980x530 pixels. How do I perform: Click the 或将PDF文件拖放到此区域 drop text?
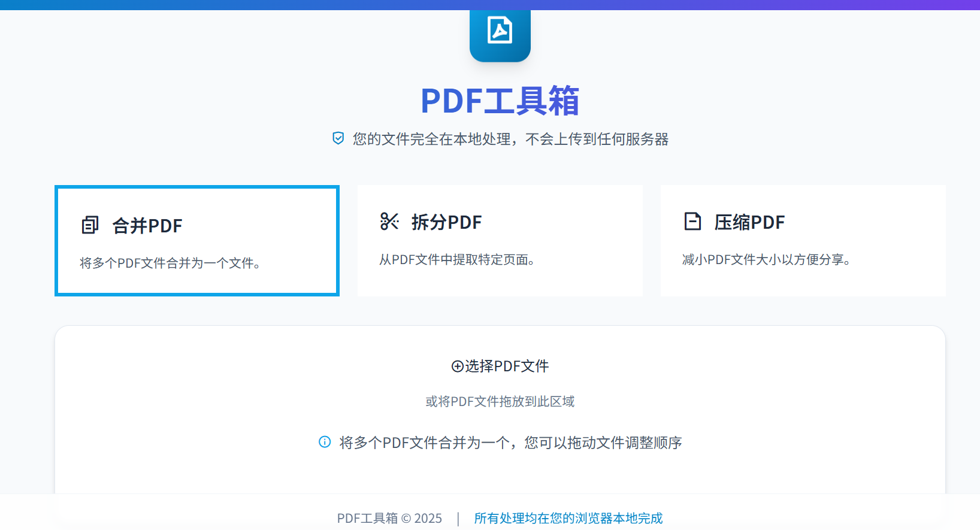point(500,401)
